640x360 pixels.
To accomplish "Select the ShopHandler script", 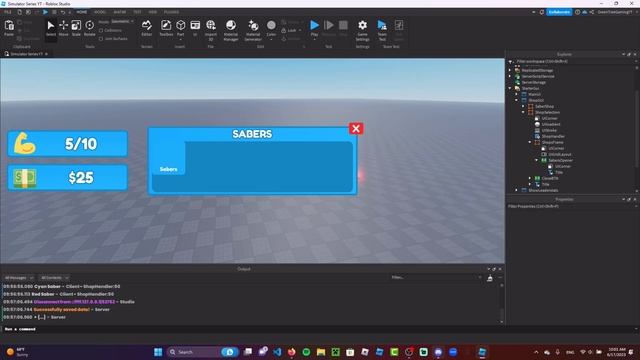I will 553,136.
